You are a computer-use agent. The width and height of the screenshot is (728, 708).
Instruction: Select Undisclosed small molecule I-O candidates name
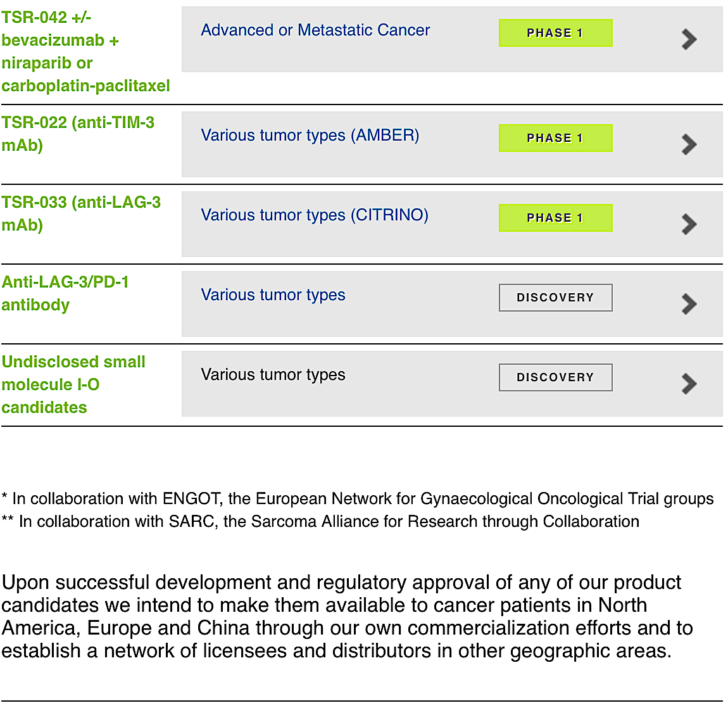pyautogui.click(x=73, y=384)
